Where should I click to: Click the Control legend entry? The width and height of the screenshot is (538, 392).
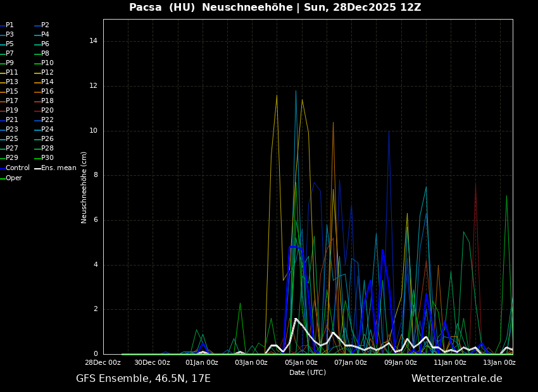(x=17, y=168)
